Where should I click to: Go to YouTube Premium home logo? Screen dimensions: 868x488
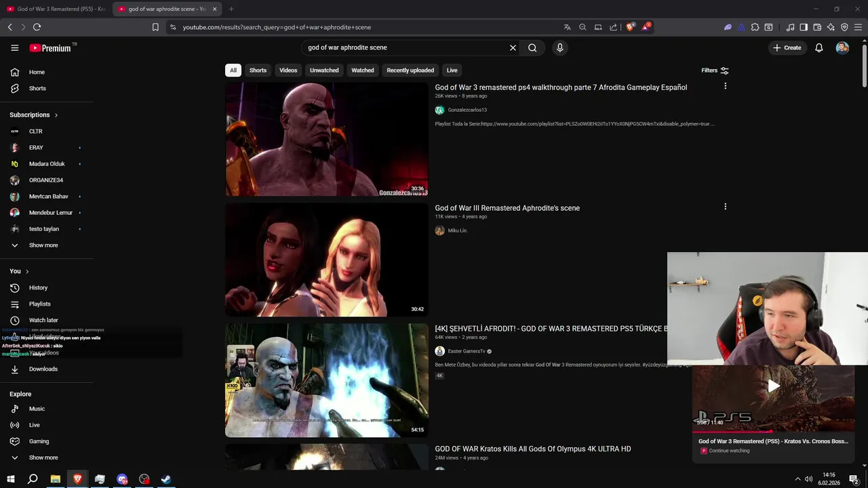point(50,48)
